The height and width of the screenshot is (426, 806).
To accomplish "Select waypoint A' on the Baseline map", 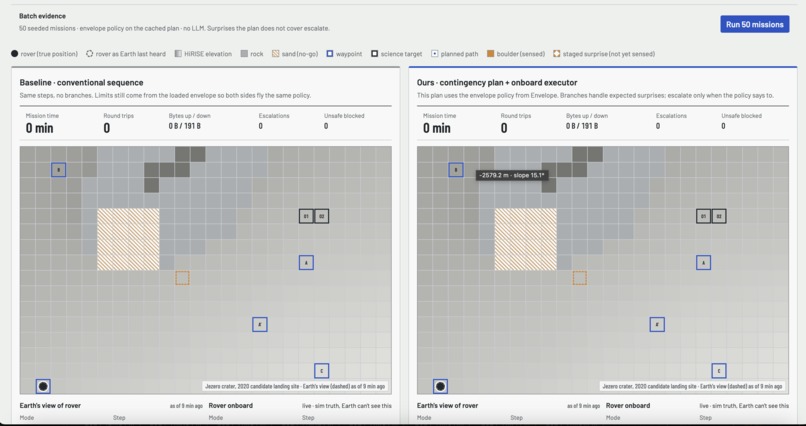I will coord(260,324).
